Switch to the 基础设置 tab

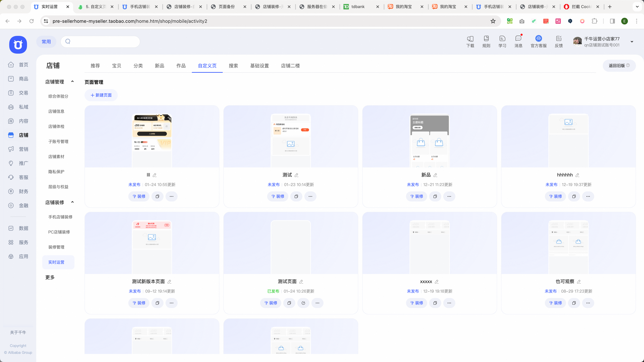[x=259, y=66]
